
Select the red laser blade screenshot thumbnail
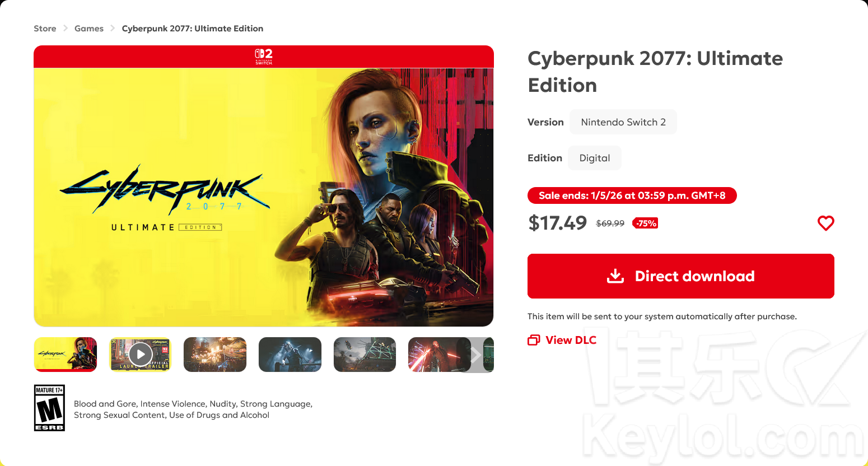[434, 355]
